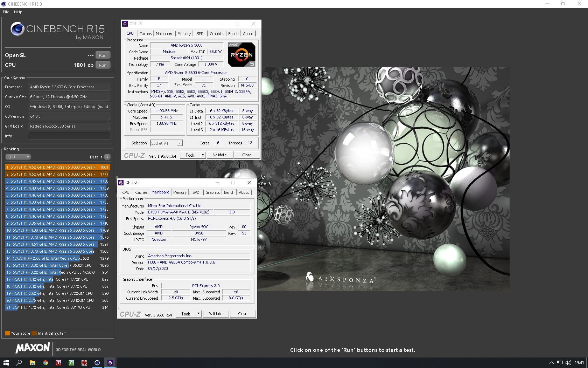588x368 pixels.
Task: Open Windows taskbar search
Action: click(19, 363)
